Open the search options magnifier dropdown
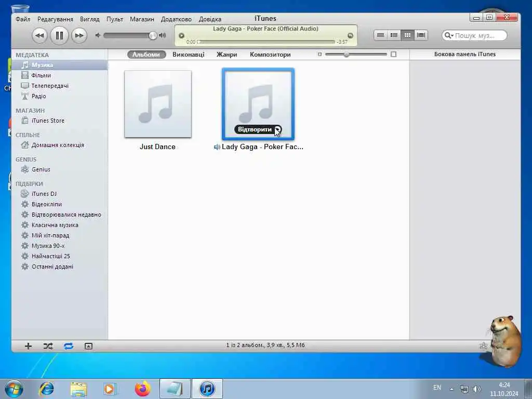Viewport: 532px width, 399px height. click(449, 35)
